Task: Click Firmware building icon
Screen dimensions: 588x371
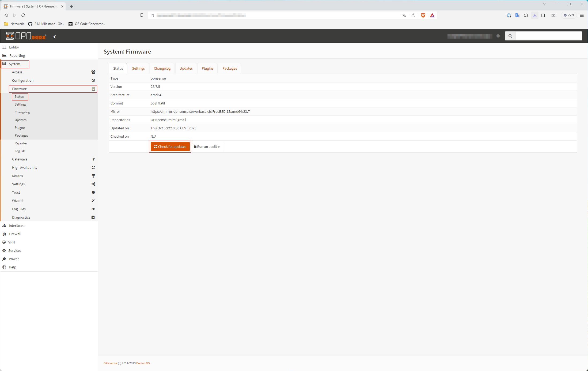Action: pyautogui.click(x=93, y=89)
